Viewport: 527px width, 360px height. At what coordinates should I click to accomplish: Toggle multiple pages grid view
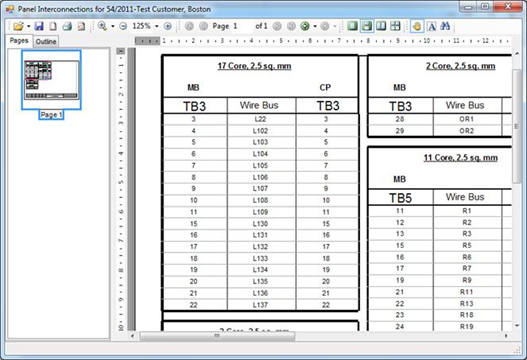[x=395, y=26]
